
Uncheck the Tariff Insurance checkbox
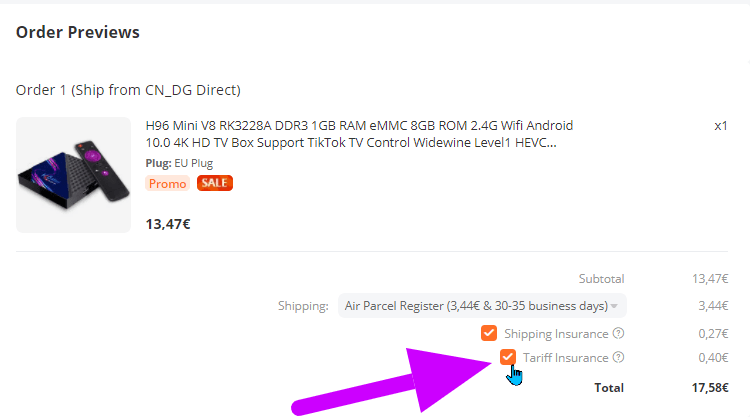coord(507,357)
